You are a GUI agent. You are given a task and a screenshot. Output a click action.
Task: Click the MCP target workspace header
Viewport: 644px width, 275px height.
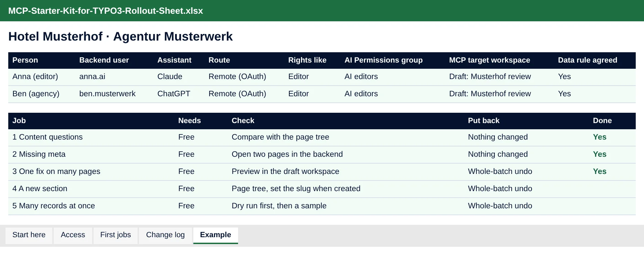490,60
